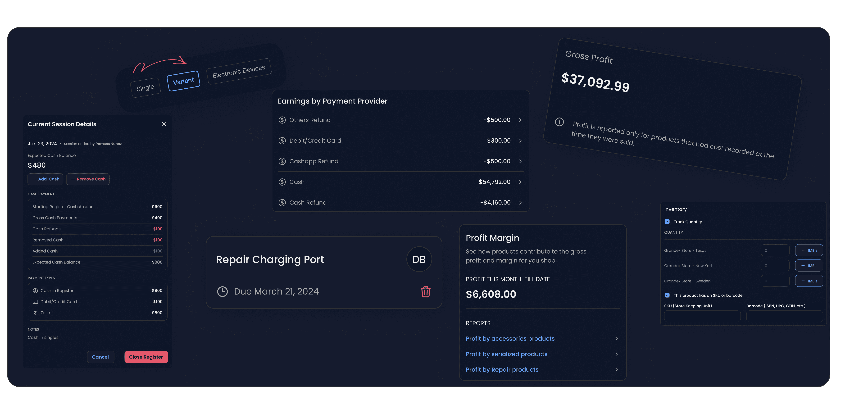Click the Cash in Register coin icon
Viewport: 868px width, 409px height.
tap(35, 290)
